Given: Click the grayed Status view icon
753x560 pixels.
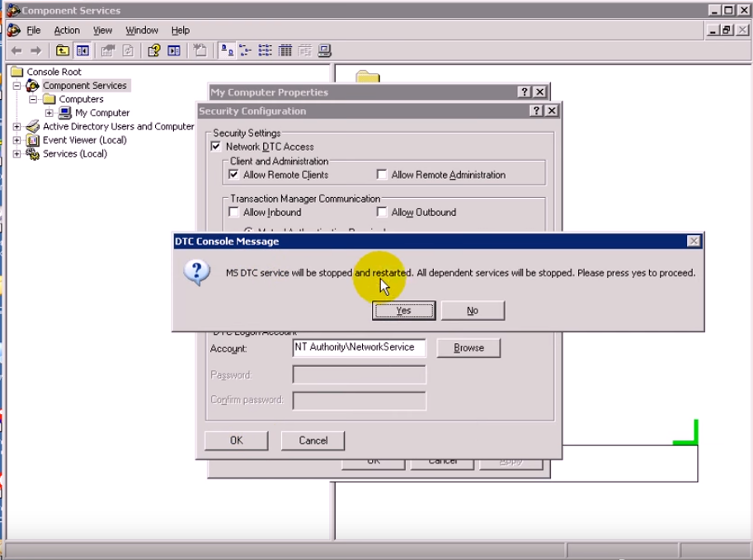Looking at the screenshot, I should [305, 50].
